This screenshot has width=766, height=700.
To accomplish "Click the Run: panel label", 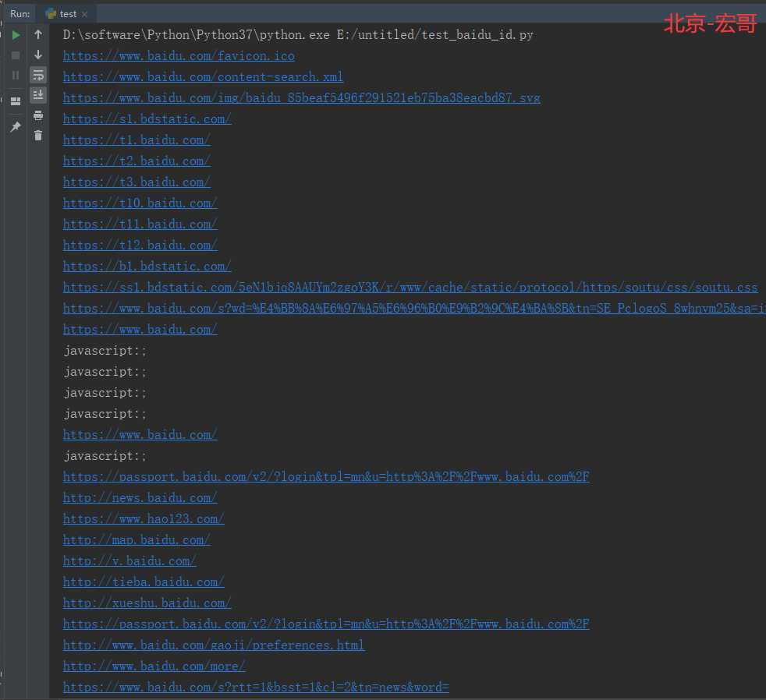I will click(x=20, y=14).
